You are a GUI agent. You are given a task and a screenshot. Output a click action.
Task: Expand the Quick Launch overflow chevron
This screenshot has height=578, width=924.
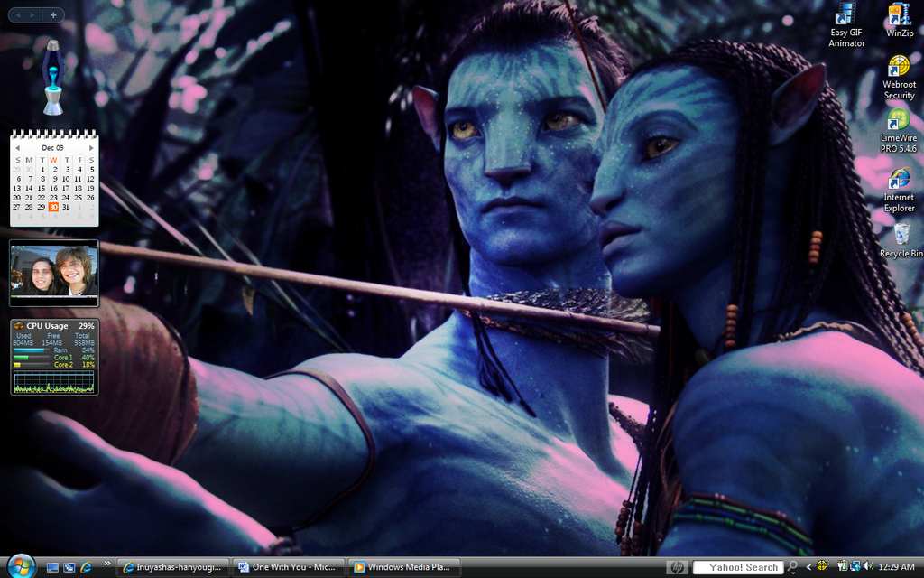[x=107, y=564]
